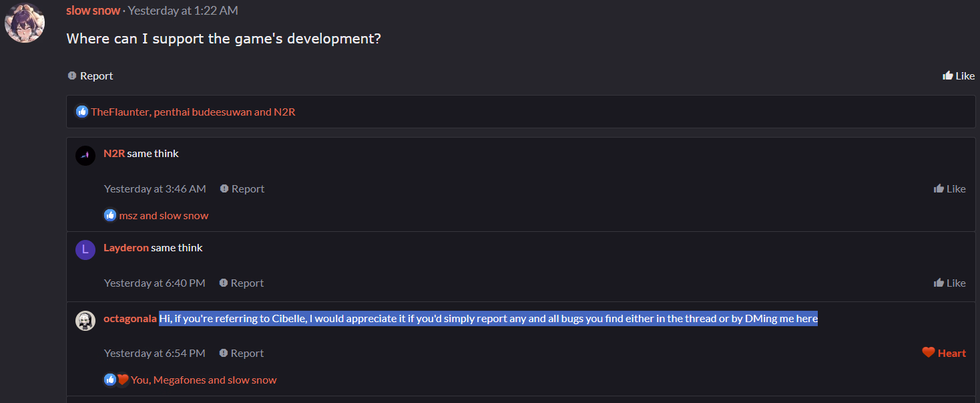Viewport: 980px width, 403px height.
Task: Click the slow snow username link
Action: pyautogui.click(x=93, y=11)
